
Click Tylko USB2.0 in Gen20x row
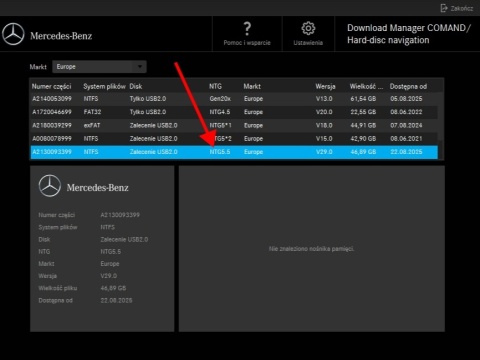pos(148,99)
